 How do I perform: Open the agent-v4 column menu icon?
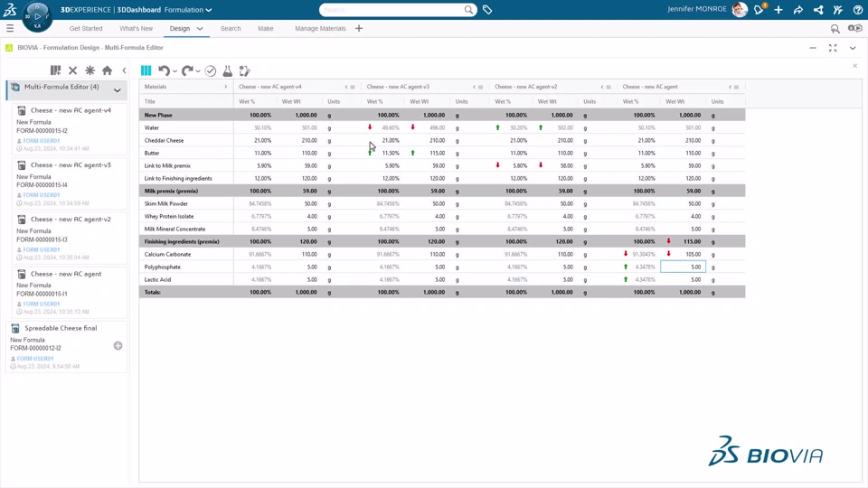[353, 87]
